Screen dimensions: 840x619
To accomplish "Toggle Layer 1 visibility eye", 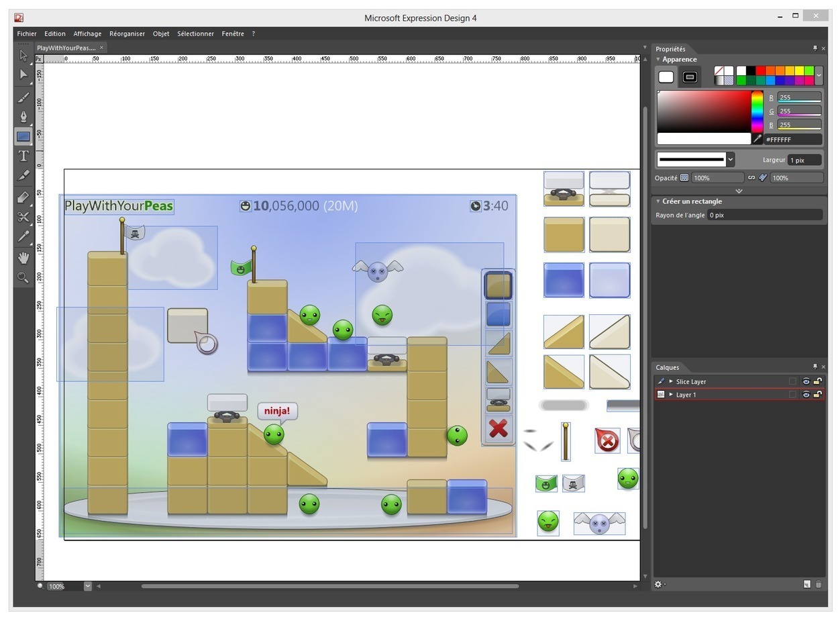I will pos(806,395).
